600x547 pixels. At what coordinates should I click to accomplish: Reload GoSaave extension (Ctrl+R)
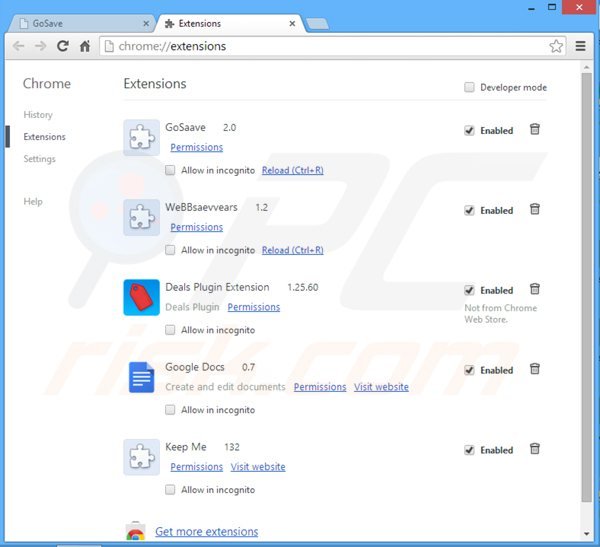(x=293, y=170)
